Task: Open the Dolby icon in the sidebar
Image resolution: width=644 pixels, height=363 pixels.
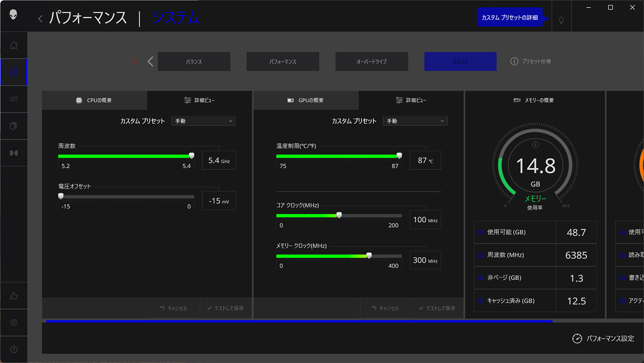Action: coord(14,153)
